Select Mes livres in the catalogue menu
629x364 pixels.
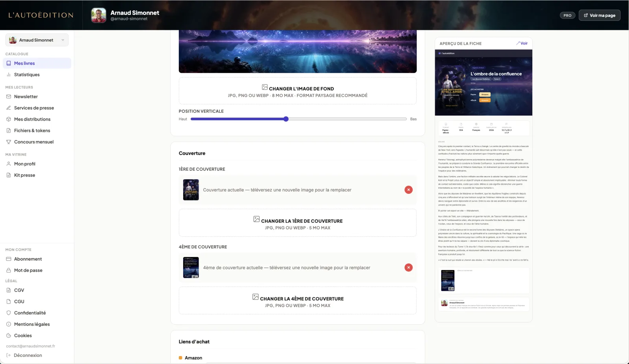37,63
